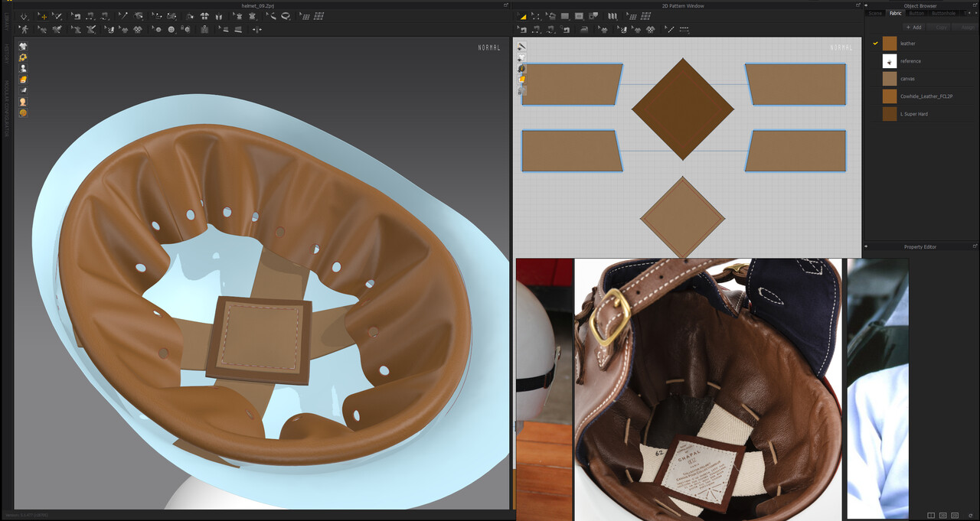Click the first sewing machine icon in 2D toolbar
This screenshot has height=521, width=980.
[x=522, y=29]
